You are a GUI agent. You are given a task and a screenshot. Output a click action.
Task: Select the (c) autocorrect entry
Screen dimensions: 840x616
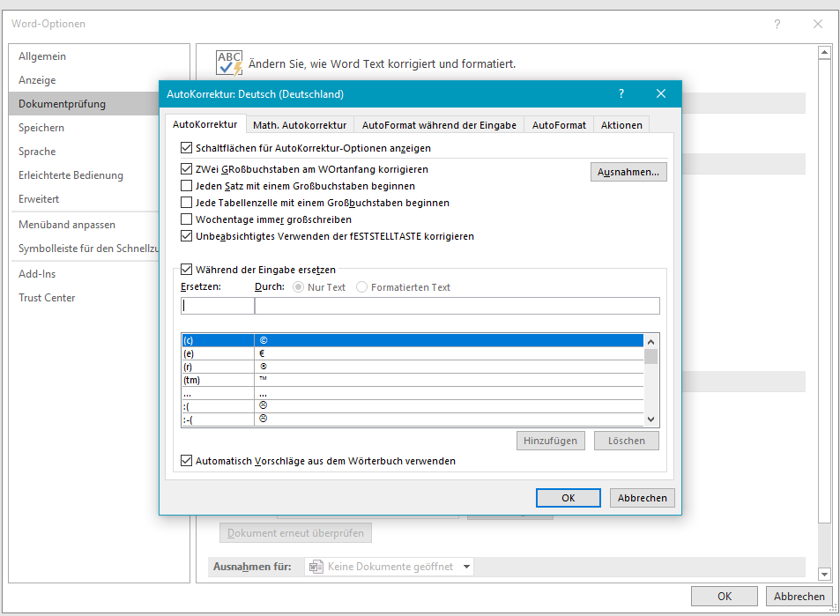click(413, 340)
